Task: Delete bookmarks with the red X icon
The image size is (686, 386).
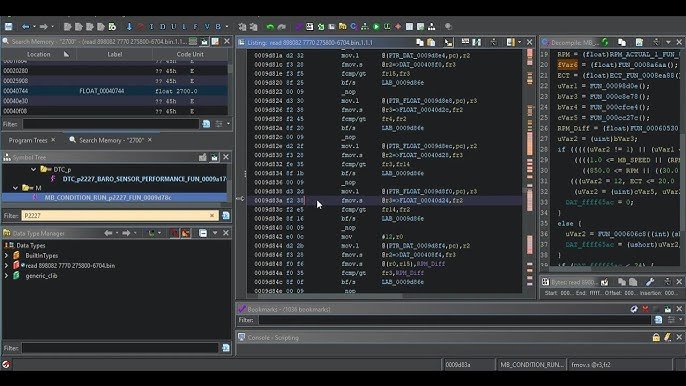Action: tap(645, 309)
